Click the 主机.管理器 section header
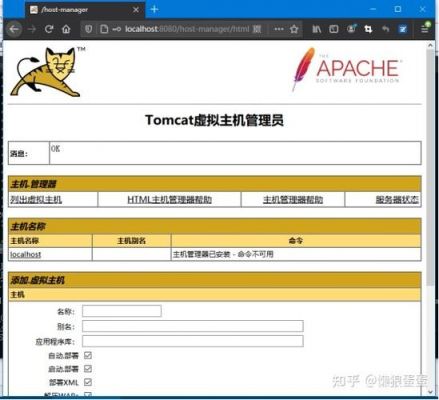Image resolution: width=439 pixels, height=400 pixels. 215,184
